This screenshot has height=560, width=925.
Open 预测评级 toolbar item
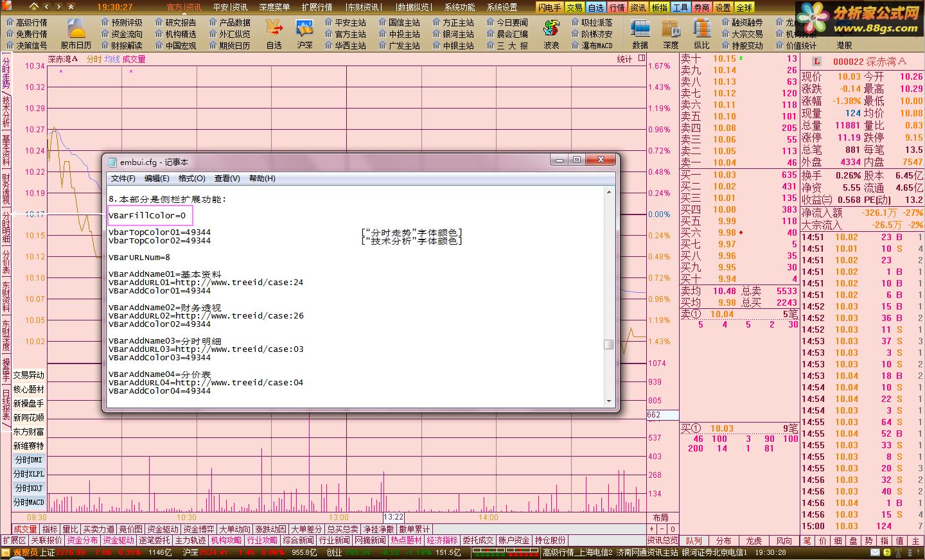coord(122,22)
